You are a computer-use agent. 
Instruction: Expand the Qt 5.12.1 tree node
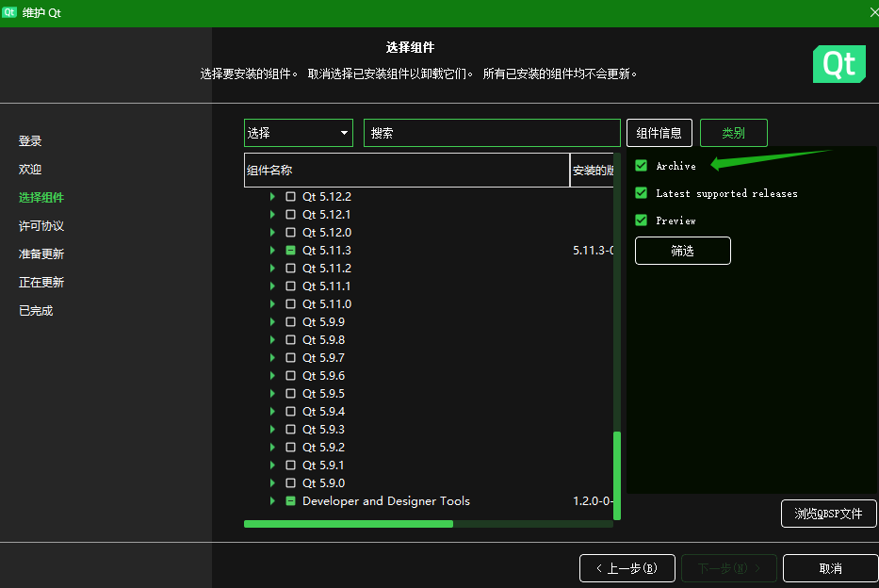click(x=272, y=215)
